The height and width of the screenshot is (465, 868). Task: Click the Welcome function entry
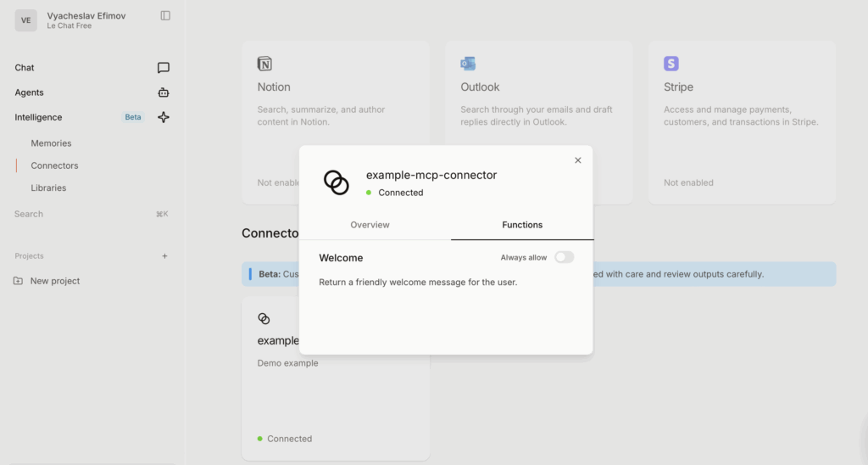pos(341,258)
